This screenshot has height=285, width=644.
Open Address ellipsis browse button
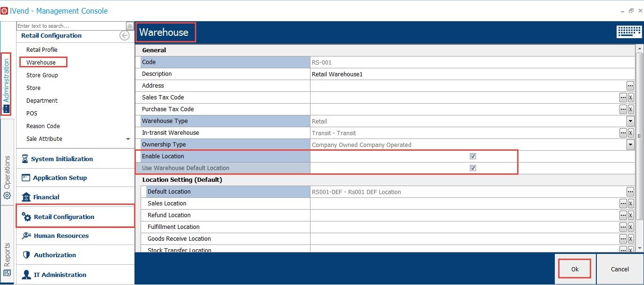(x=630, y=86)
